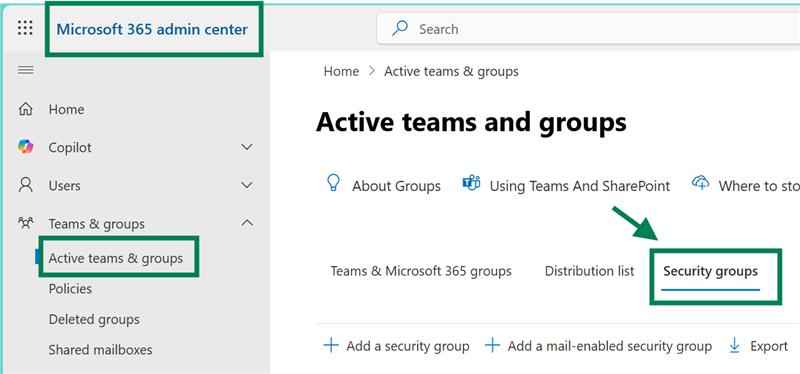Click the Teams logo icon
800x374 pixels.
point(471,183)
